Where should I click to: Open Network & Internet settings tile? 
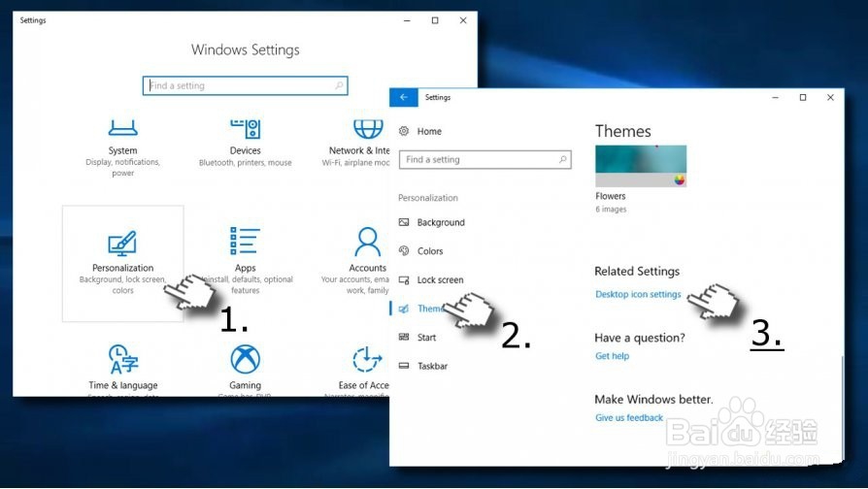click(x=358, y=144)
